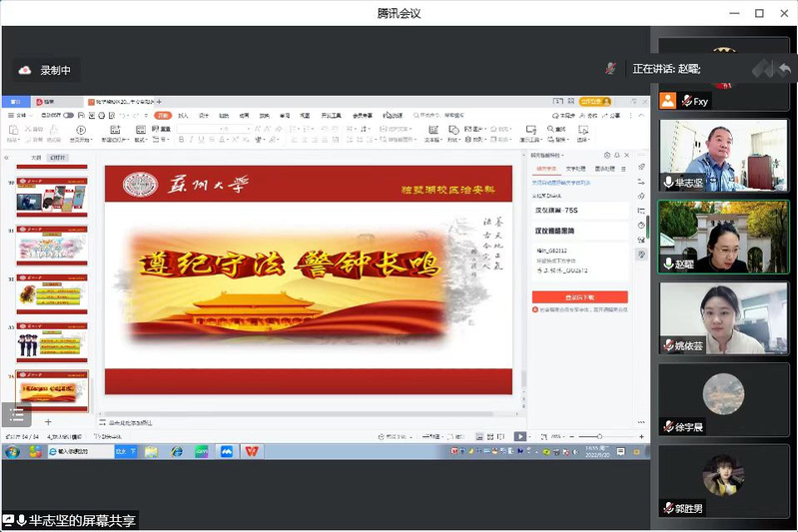
Task: Switch to the 大纲 outline tab
Action: click(36, 157)
